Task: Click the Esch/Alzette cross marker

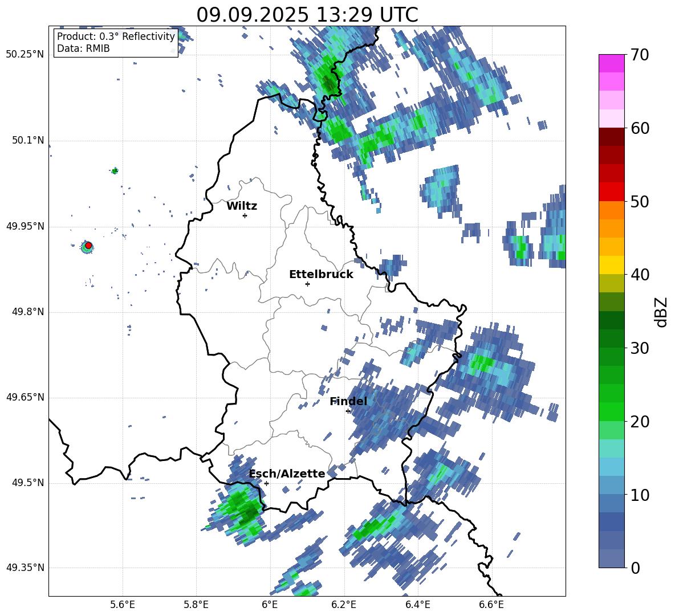Action: (x=266, y=483)
